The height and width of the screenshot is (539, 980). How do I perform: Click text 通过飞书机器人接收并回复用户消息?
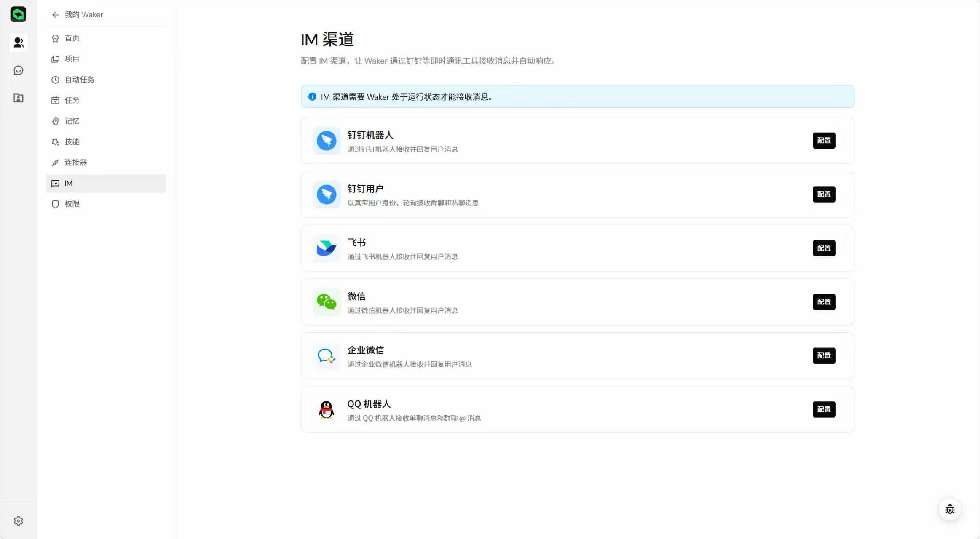tap(402, 257)
